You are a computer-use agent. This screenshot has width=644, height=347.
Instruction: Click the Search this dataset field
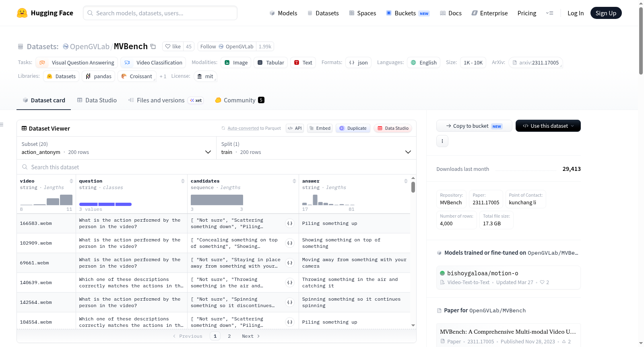tap(217, 167)
